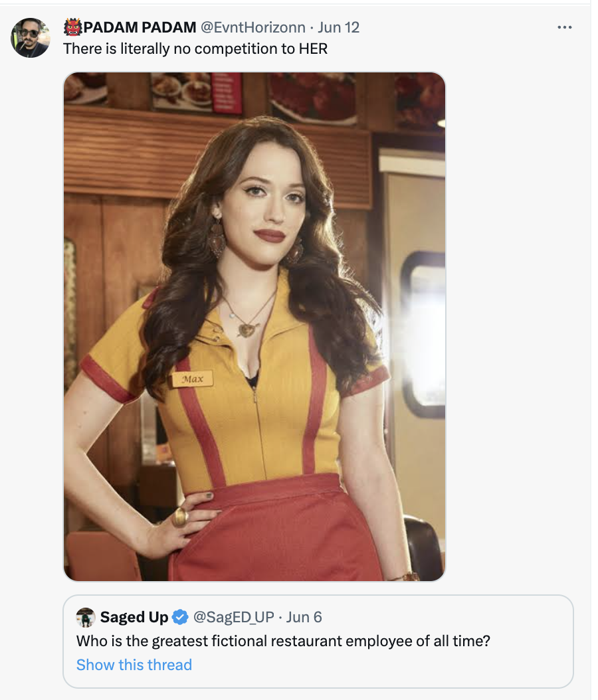Click the Saged Up display name
This screenshot has height=700, width=598.
click(134, 617)
